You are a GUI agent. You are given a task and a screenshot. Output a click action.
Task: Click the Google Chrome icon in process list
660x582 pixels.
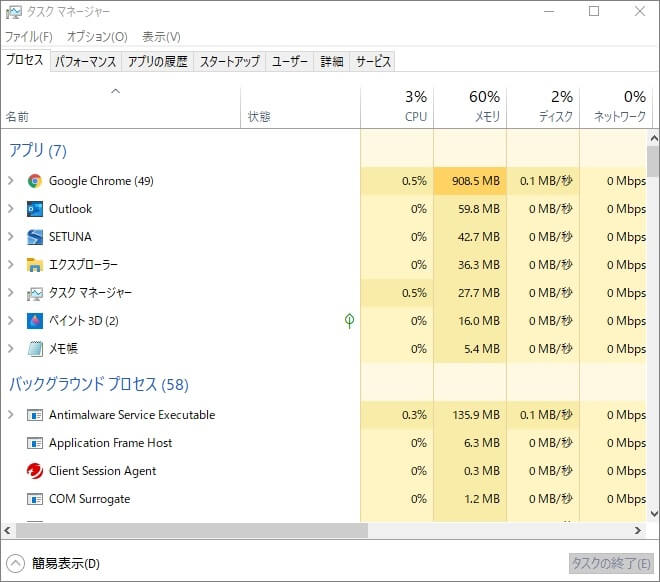[x=35, y=181]
